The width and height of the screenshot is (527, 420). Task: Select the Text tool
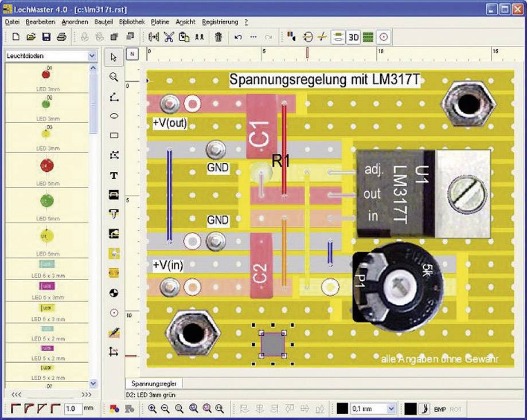click(x=114, y=175)
